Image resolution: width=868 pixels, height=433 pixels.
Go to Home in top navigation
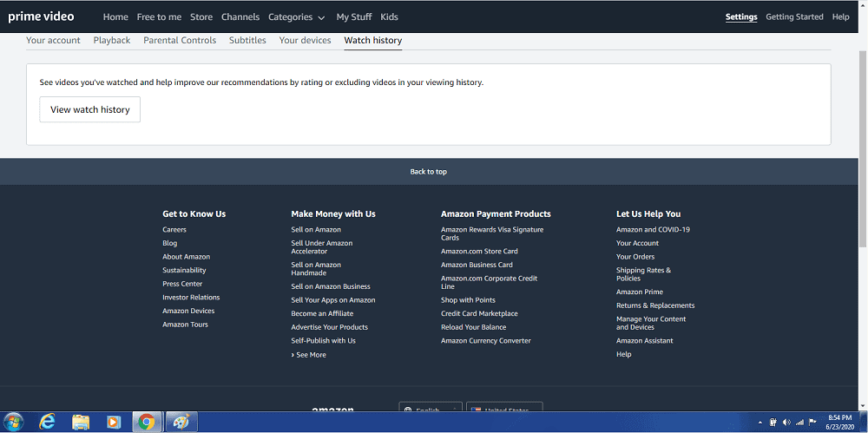pyautogui.click(x=115, y=17)
